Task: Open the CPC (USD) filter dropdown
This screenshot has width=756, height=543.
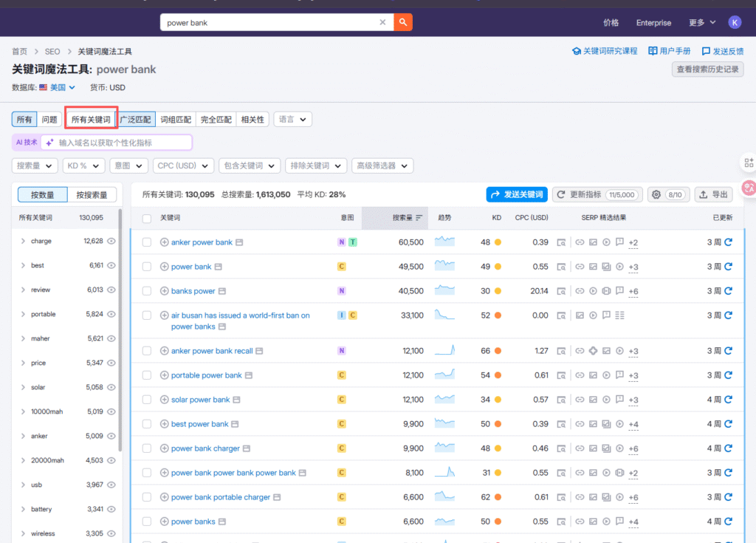Action: (x=184, y=165)
